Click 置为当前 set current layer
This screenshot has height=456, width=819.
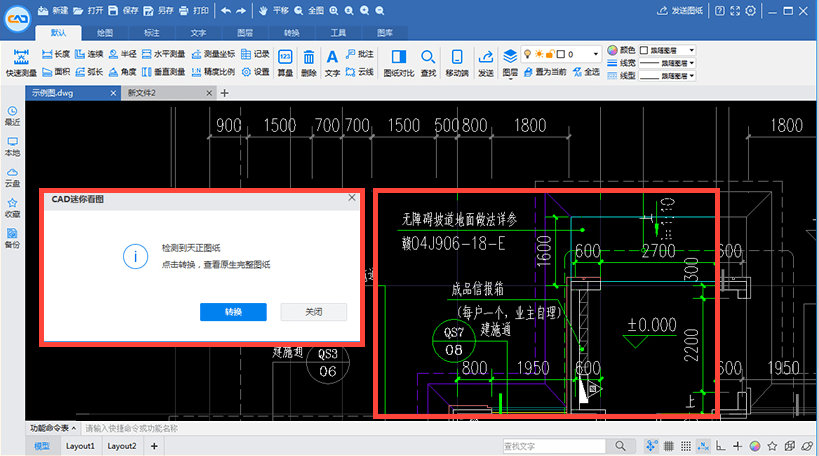(545, 72)
